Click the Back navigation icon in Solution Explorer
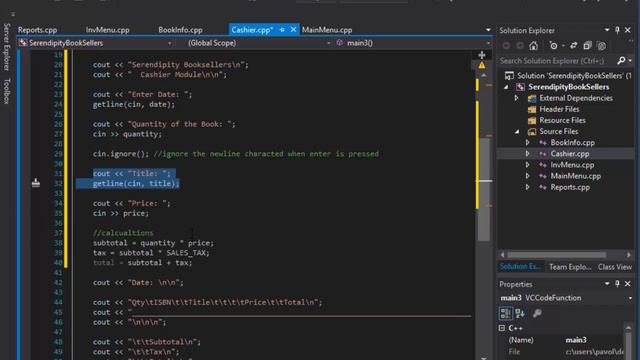Screen dimensions: 640x360 point(506,46)
